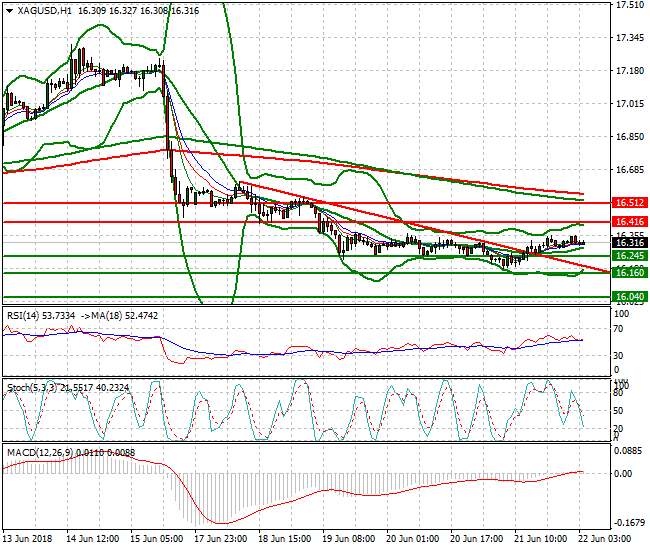Screen dimensions: 650x550
Task: Click the 13 Jun 2018 time axis label
Action: tap(28, 539)
